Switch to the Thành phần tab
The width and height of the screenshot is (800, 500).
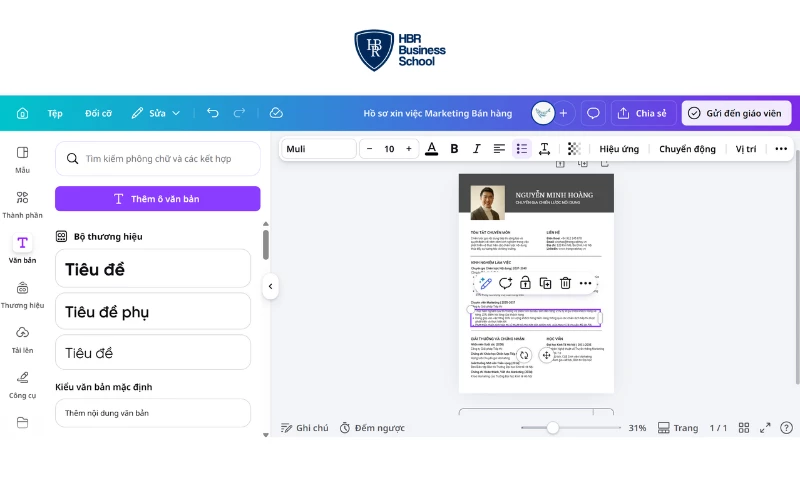click(22, 204)
